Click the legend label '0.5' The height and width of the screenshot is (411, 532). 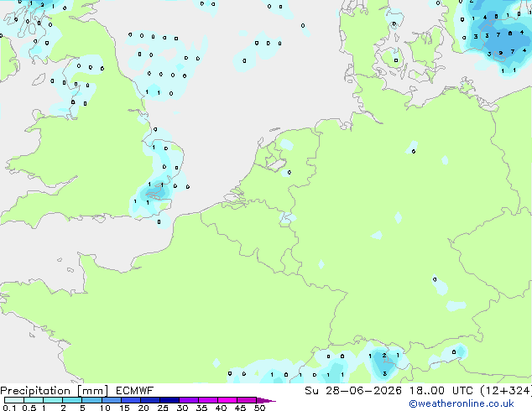coord(29,408)
